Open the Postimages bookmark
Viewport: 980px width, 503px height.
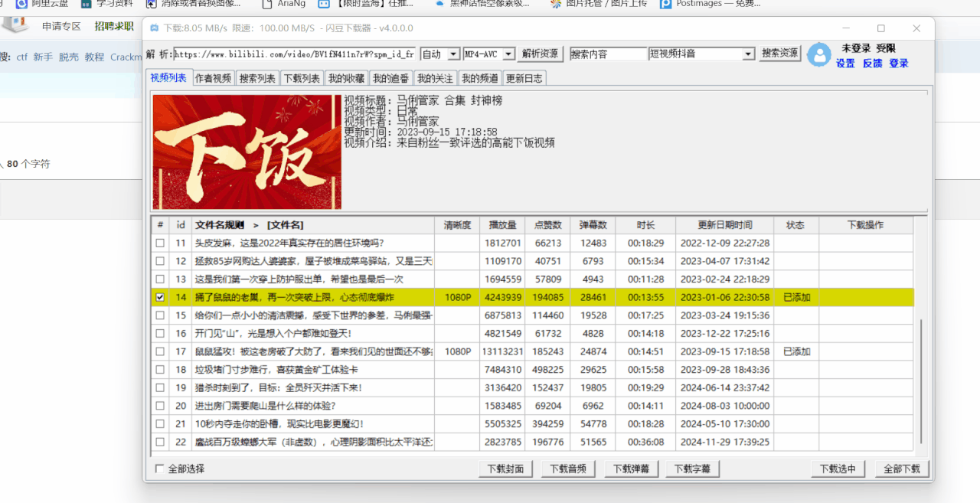(710, 4)
